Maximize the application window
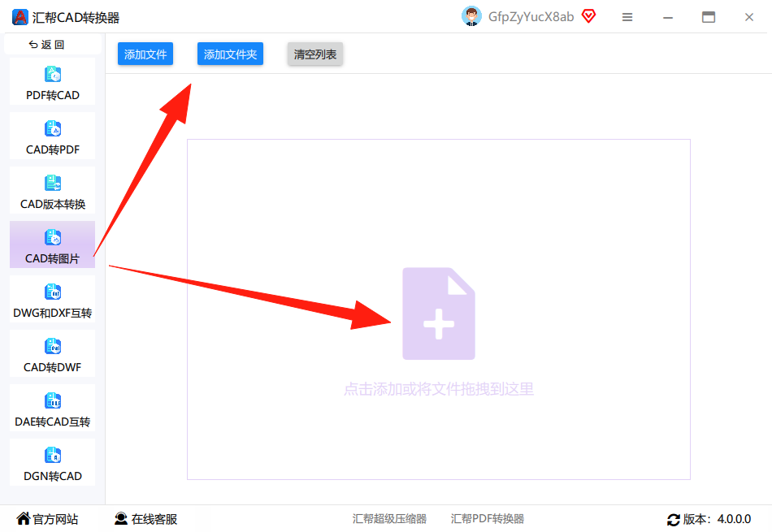 click(x=709, y=17)
